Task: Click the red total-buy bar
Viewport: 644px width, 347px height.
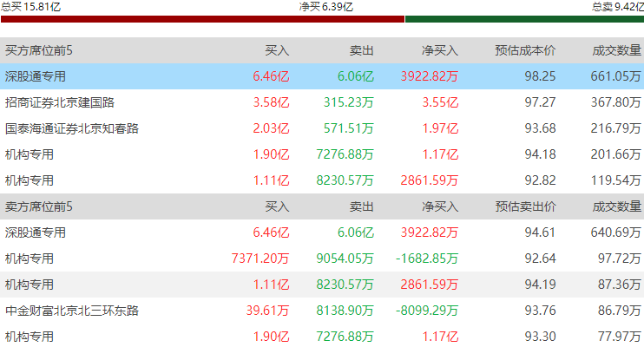Action: pos(202,19)
